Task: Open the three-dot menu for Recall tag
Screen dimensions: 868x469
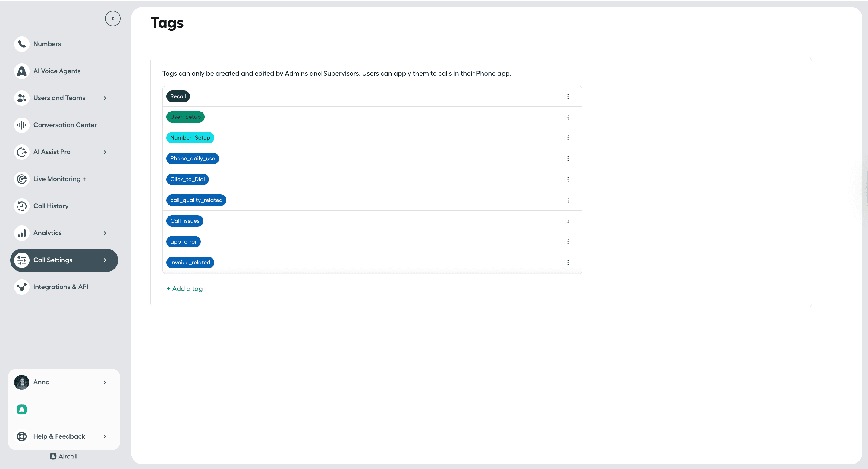Action: [x=568, y=96]
